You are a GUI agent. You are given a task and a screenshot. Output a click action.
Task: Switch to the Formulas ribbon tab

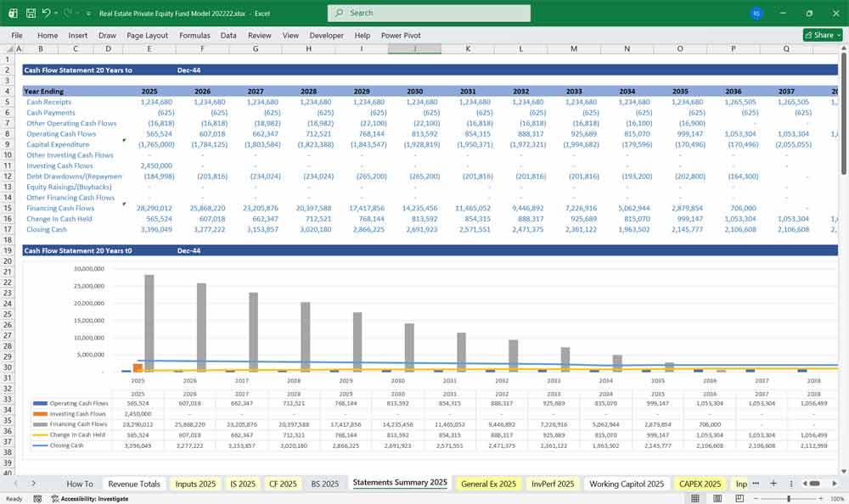pyautogui.click(x=194, y=36)
